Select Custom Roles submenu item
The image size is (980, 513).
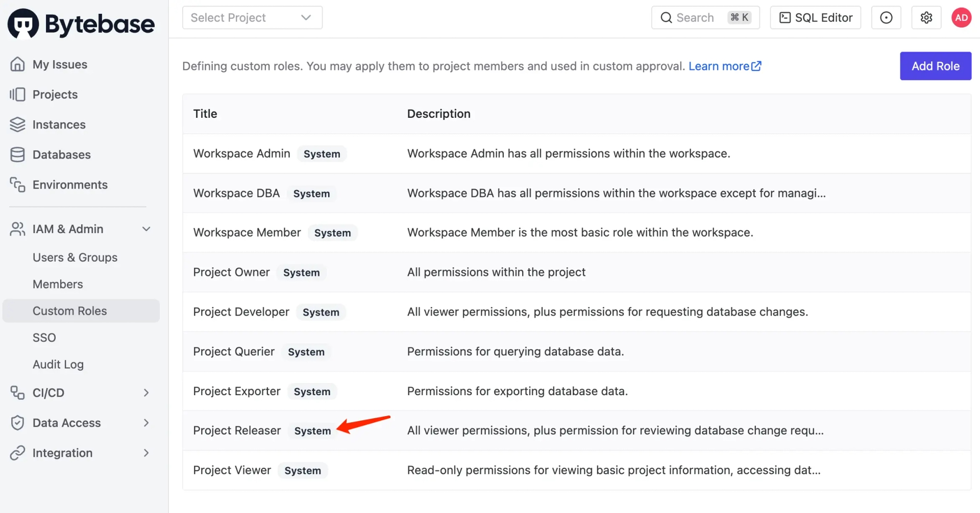(x=81, y=311)
